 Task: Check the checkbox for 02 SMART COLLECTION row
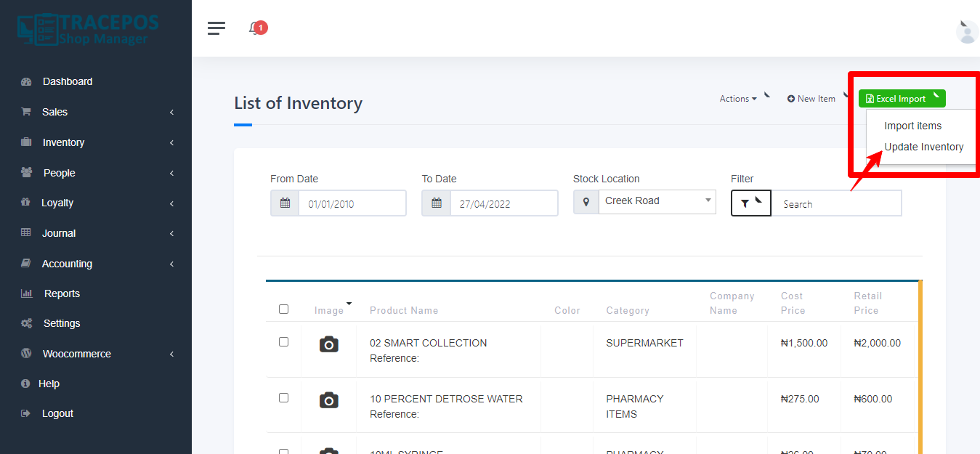coord(283,341)
